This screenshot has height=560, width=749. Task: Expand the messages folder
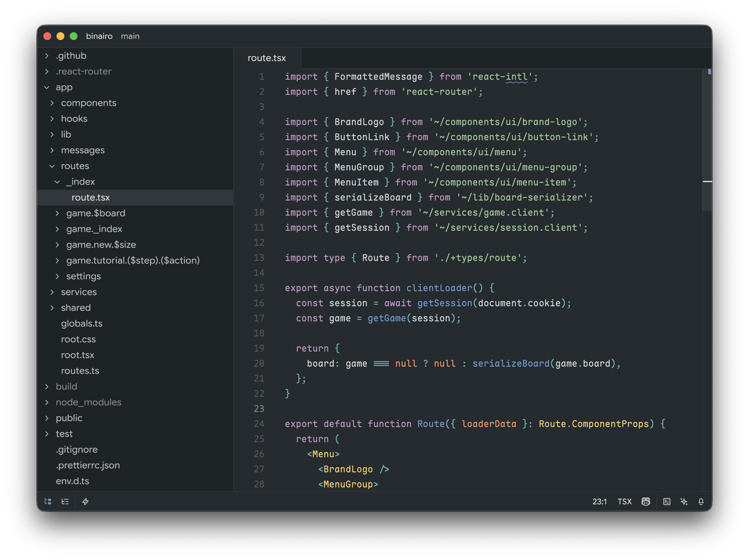[135, 150]
